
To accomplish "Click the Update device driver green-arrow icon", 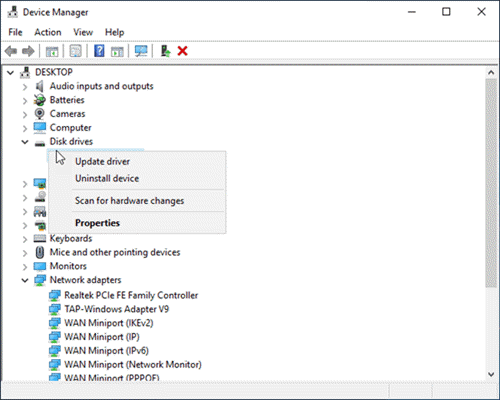I will [x=165, y=51].
